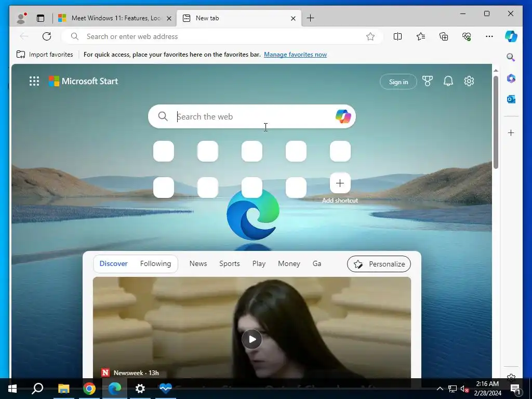532x399 pixels.
Task: Open taskbar Search magnifier
Action: pos(37,389)
